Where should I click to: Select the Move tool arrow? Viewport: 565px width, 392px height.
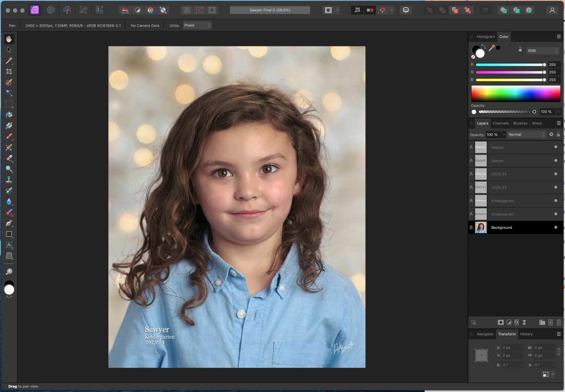click(9, 50)
